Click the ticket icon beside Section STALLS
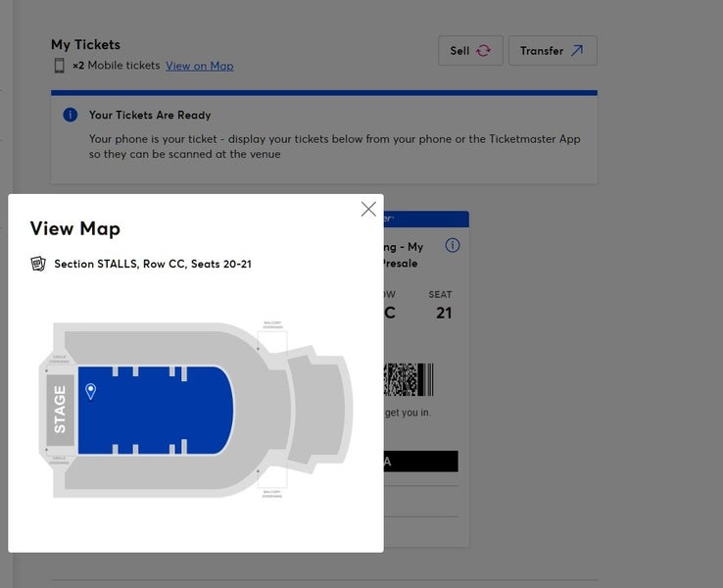 coord(38,264)
